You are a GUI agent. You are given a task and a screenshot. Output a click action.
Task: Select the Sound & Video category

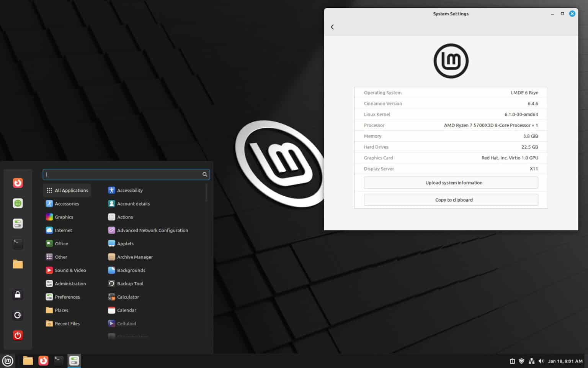click(x=70, y=270)
